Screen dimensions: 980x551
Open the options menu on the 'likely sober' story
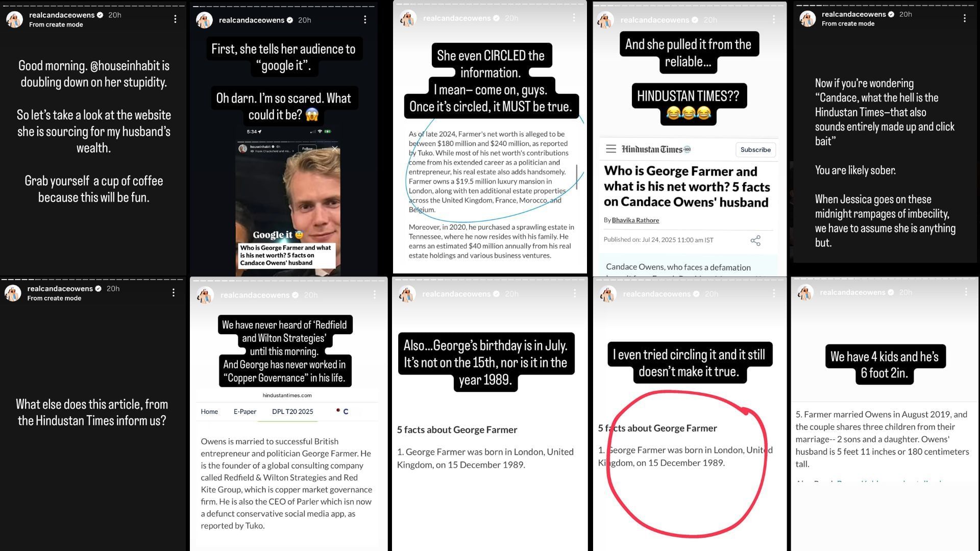point(964,18)
